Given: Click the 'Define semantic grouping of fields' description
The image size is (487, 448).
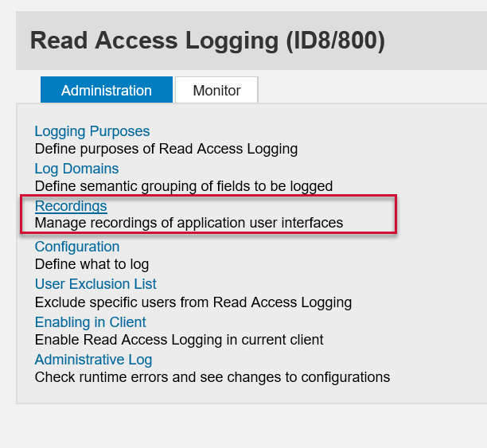Looking at the screenshot, I should [x=183, y=186].
